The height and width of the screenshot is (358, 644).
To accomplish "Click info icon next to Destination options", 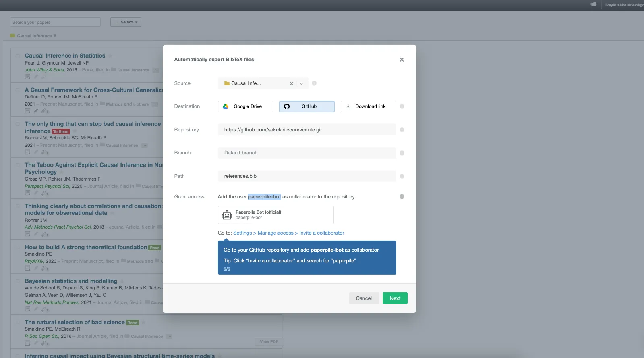I will coord(402,106).
